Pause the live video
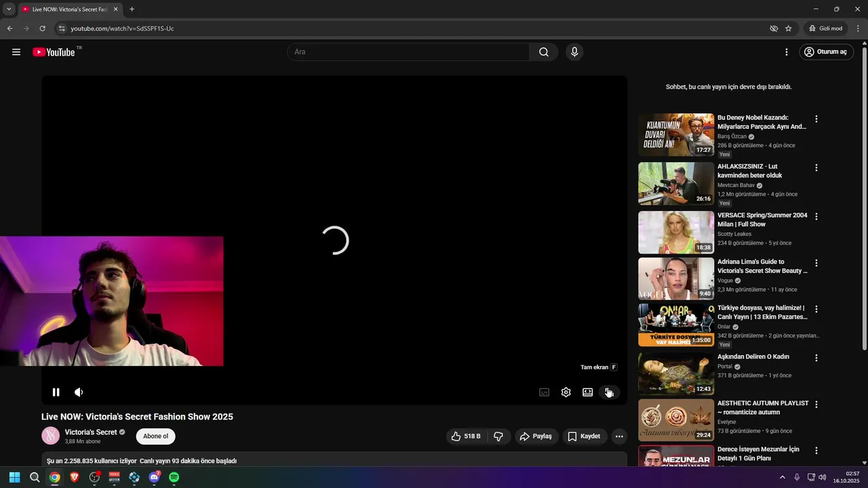Image resolution: width=868 pixels, height=488 pixels. 56,392
